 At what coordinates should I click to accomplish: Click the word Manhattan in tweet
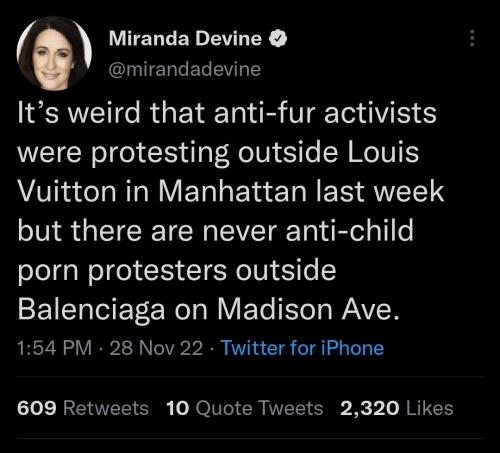coord(232,191)
